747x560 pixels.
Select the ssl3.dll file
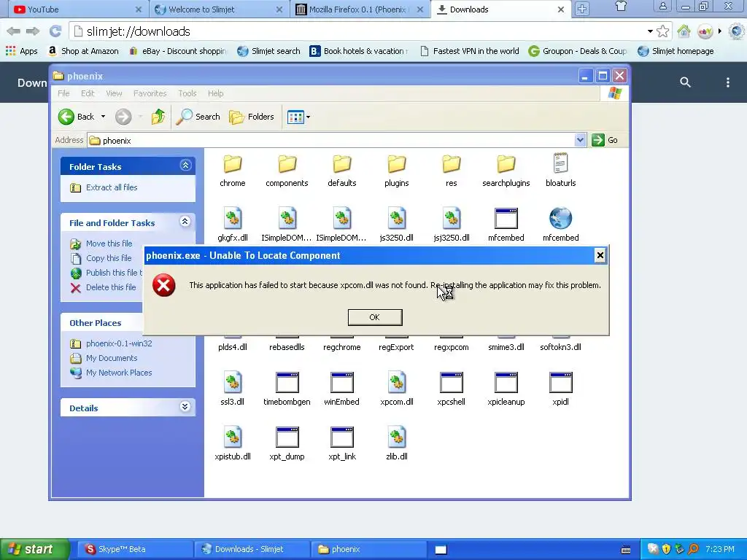(233, 389)
